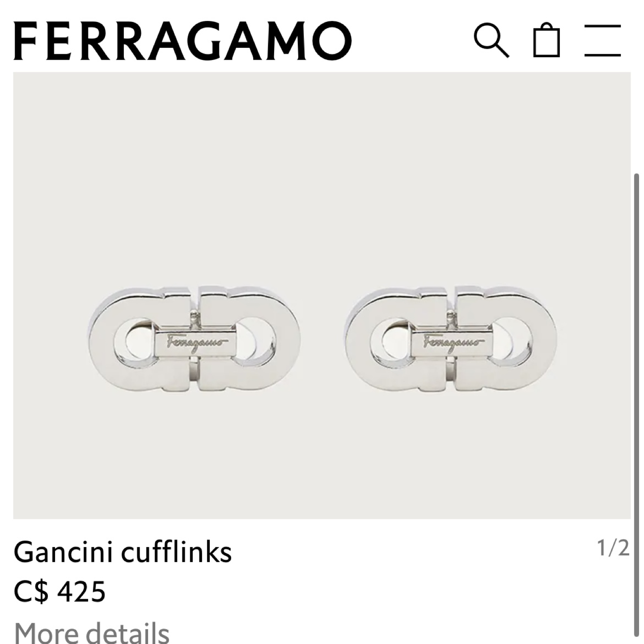Expand the More details section
The height and width of the screenshot is (644, 644).
92,632
